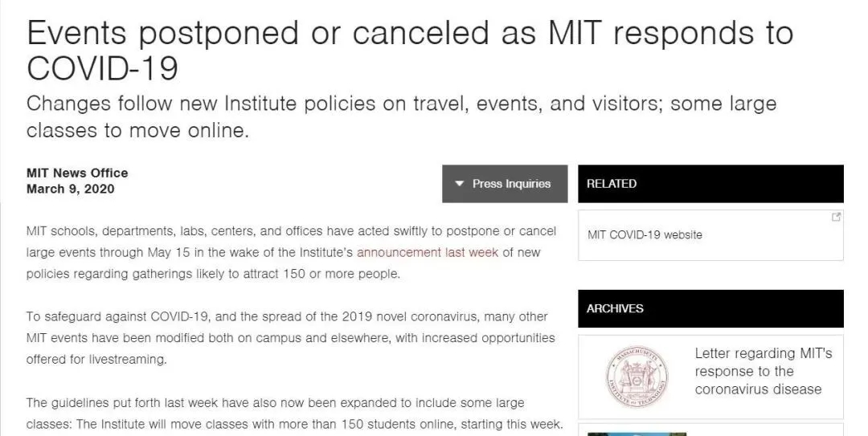Click the paragraph starting "To safeguard against COVID-19"
The image size is (868, 436).
tap(290, 338)
